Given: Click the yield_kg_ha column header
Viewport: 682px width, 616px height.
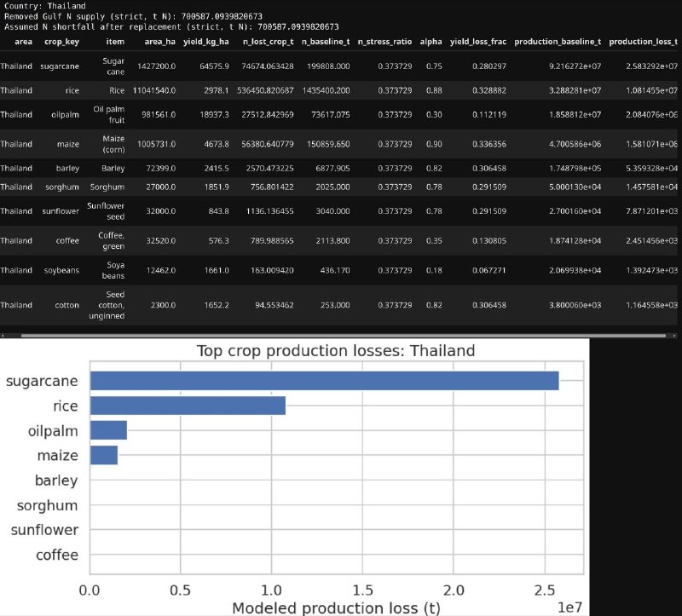Looking at the screenshot, I should [205, 41].
